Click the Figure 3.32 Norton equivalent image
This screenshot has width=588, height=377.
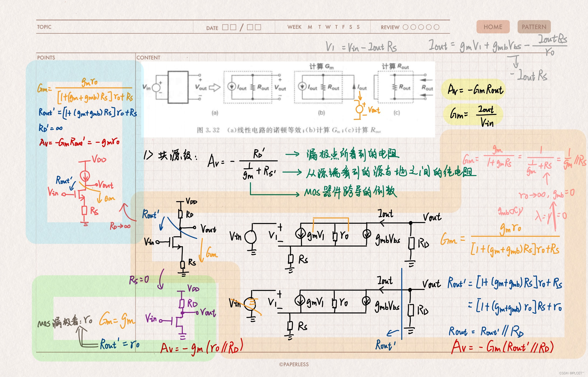tap(288, 99)
